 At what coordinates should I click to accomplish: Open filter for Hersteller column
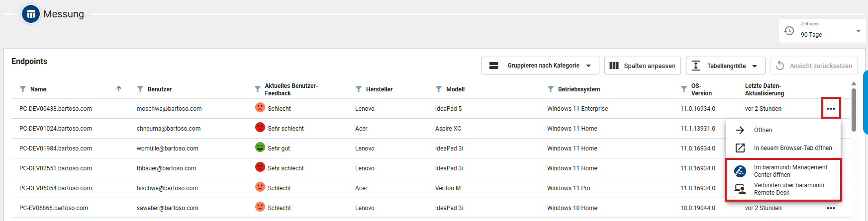point(359,89)
